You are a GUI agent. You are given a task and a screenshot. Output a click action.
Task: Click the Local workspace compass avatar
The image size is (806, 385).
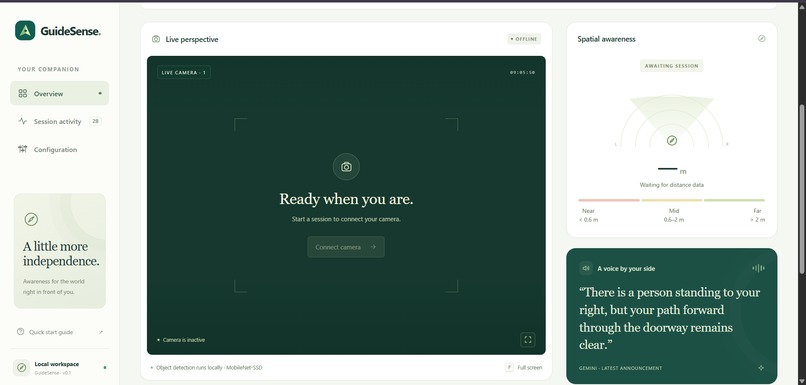(x=22, y=368)
